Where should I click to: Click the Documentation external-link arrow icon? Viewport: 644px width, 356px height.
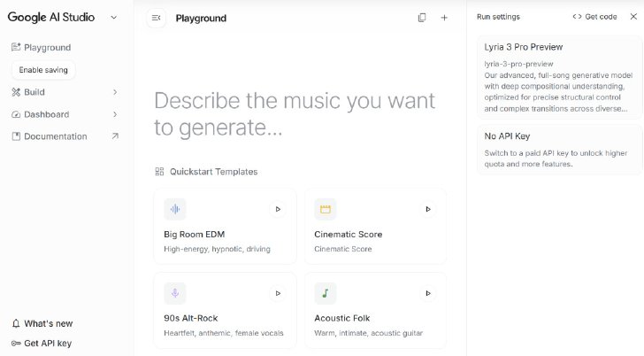[115, 136]
